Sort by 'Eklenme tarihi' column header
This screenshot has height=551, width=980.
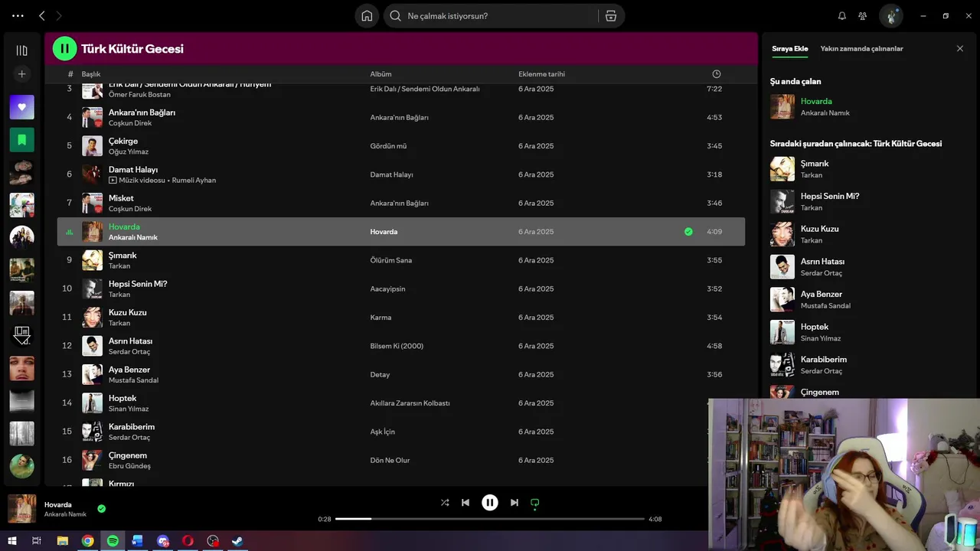click(541, 74)
